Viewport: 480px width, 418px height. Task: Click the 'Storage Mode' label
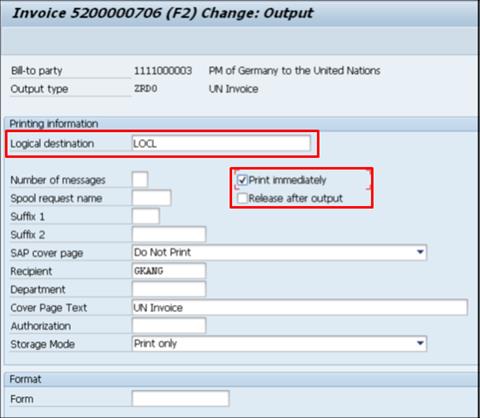[43, 344]
